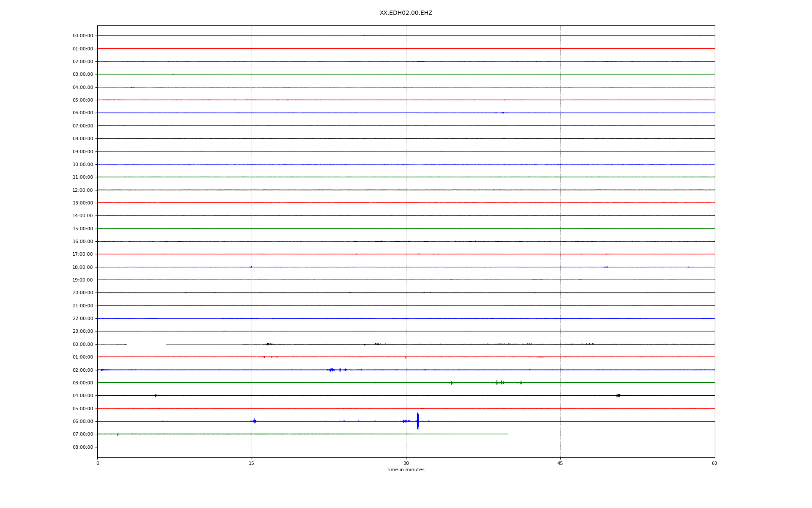This screenshot has width=812, height=508.
Task: Click the x-axis tick label 15
Action: tap(252, 463)
